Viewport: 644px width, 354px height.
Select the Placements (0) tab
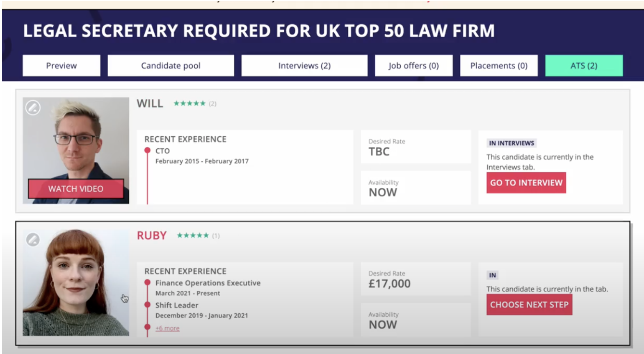[498, 66]
